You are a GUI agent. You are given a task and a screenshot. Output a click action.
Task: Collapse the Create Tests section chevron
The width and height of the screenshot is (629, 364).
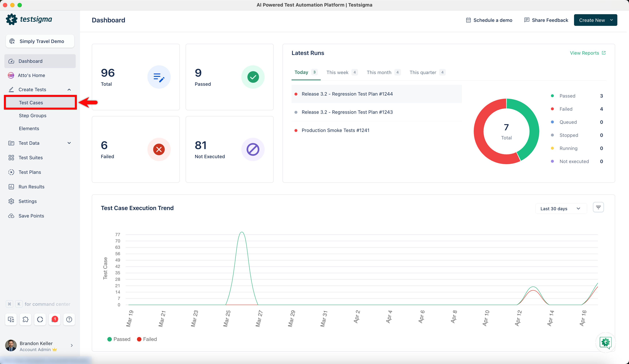(x=69, y=90)
